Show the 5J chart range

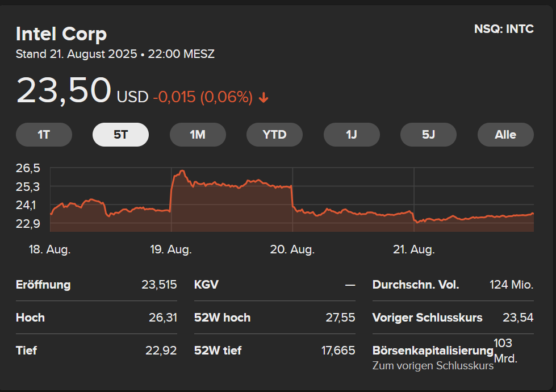point(428,135)
